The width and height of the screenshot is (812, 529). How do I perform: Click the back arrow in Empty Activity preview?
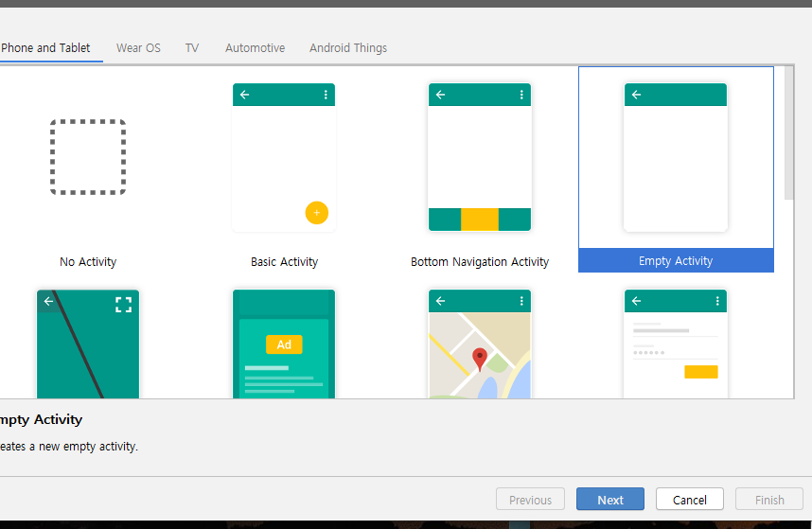(637, 95)
